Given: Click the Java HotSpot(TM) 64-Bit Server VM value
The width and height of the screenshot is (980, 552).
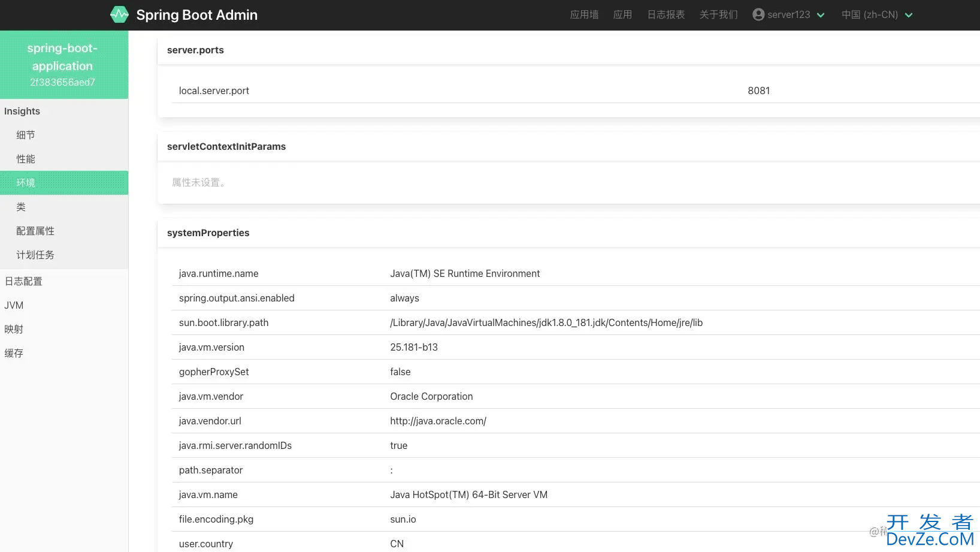Looking at the screenshot, I should tap(469, 494).
